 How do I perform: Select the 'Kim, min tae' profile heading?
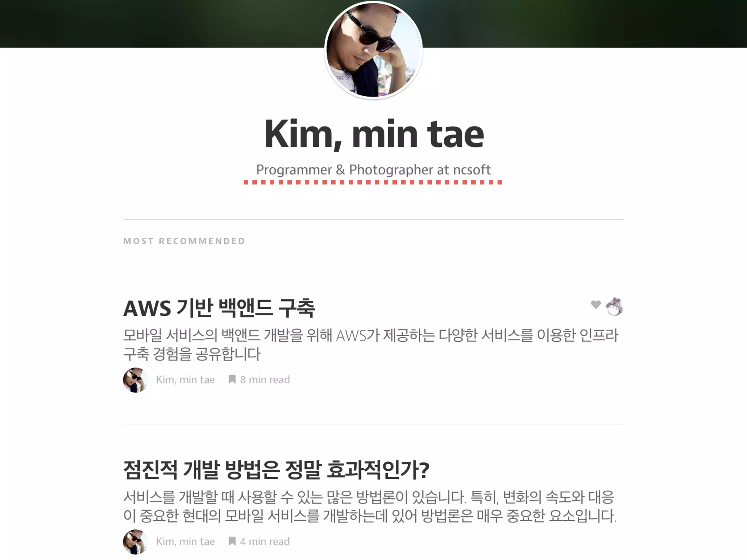tap(374, 134)
